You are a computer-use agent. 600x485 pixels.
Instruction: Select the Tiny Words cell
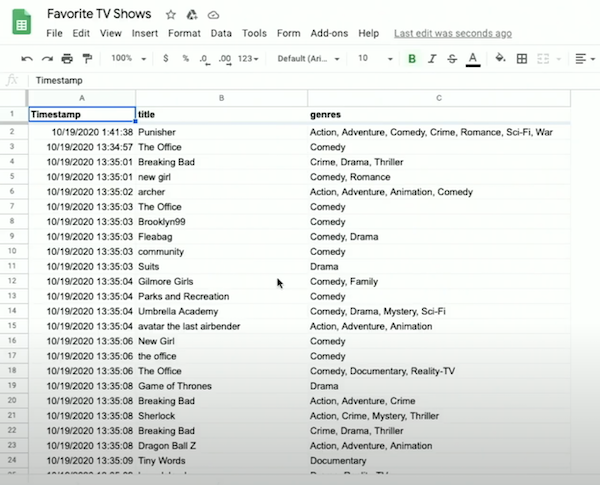[222, 461]
